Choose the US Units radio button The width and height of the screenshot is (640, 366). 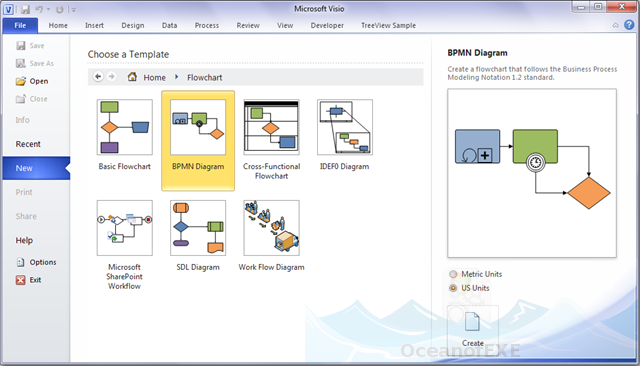point(453,288)
